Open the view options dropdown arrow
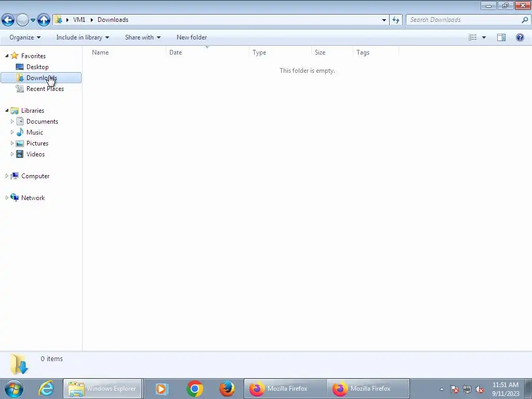The width and height of the screenshot is (532, 399). [x=484, y=37]
